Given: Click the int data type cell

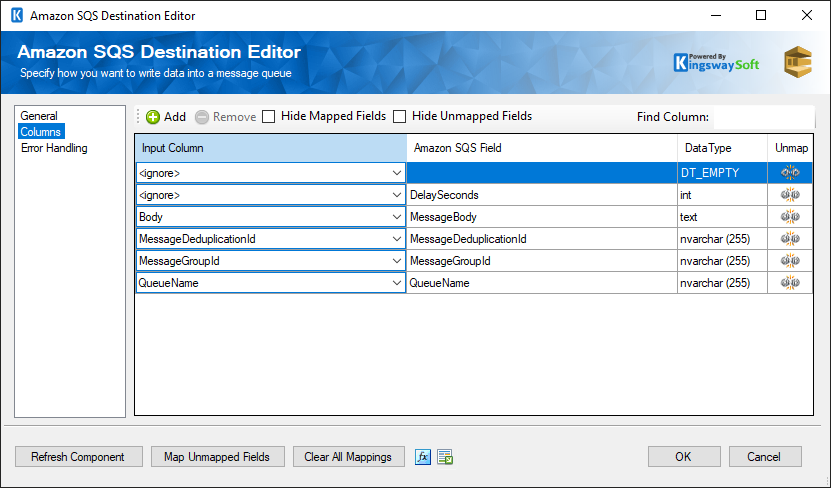Looking at the screenshot, I should 722,195.
